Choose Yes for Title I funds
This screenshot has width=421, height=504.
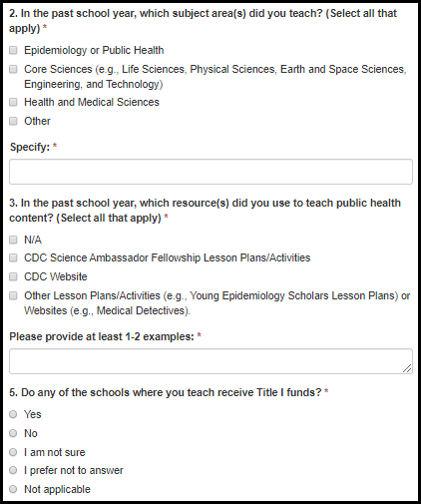pos(13,414)
